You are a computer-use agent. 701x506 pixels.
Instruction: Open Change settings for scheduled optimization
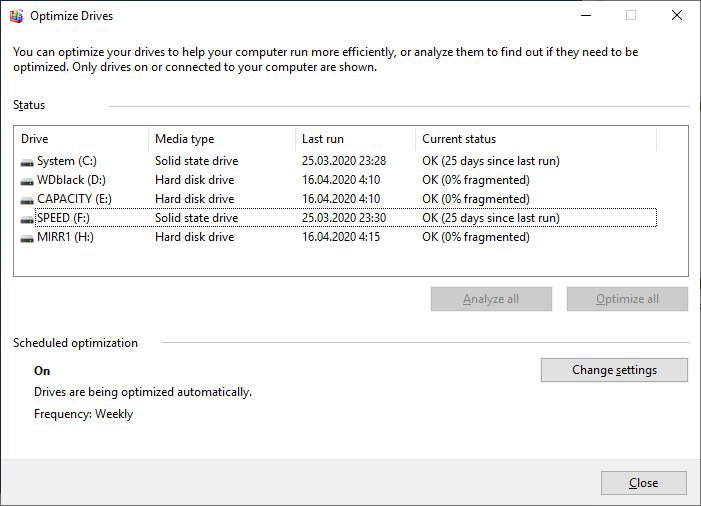614,370
